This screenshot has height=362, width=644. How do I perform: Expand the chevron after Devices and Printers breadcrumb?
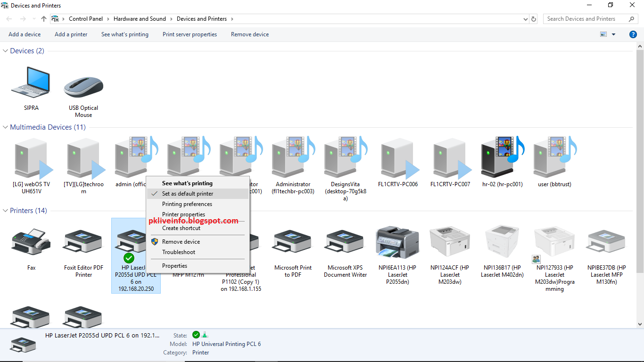(232, 19)
